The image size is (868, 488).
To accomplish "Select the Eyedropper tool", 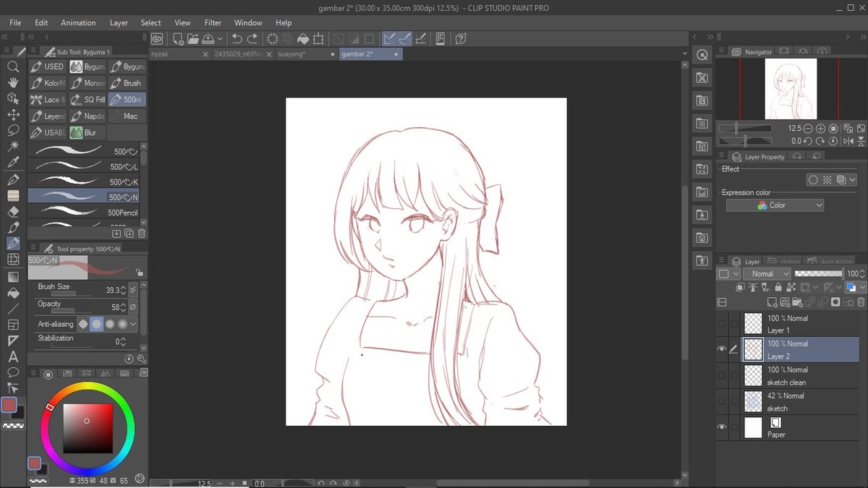I will coord(13,162).
